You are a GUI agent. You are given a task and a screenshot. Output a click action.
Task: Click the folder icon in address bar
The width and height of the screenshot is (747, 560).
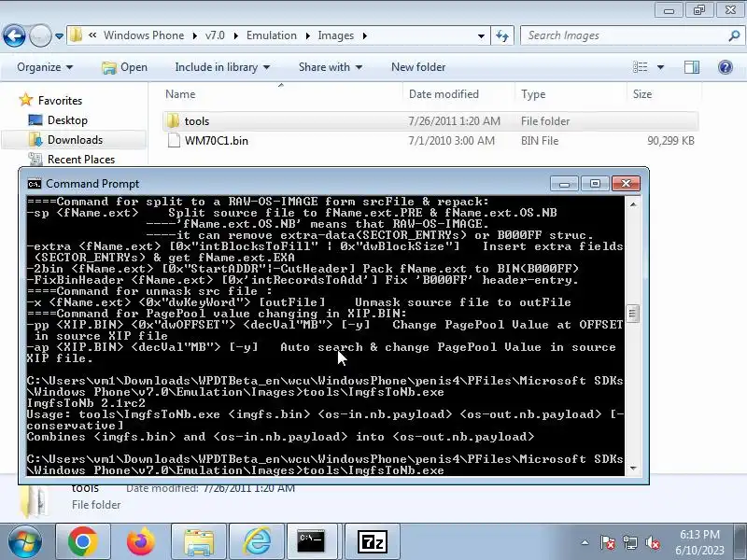(x=76, y=35)
